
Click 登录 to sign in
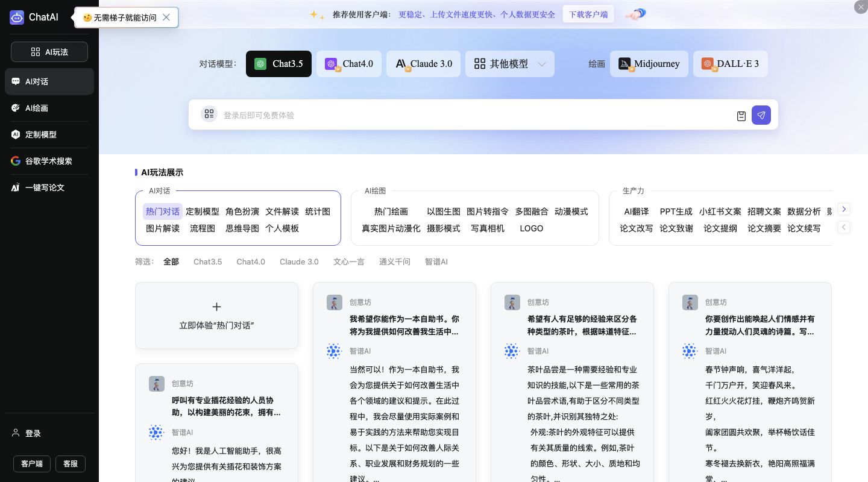pos(27,433)
